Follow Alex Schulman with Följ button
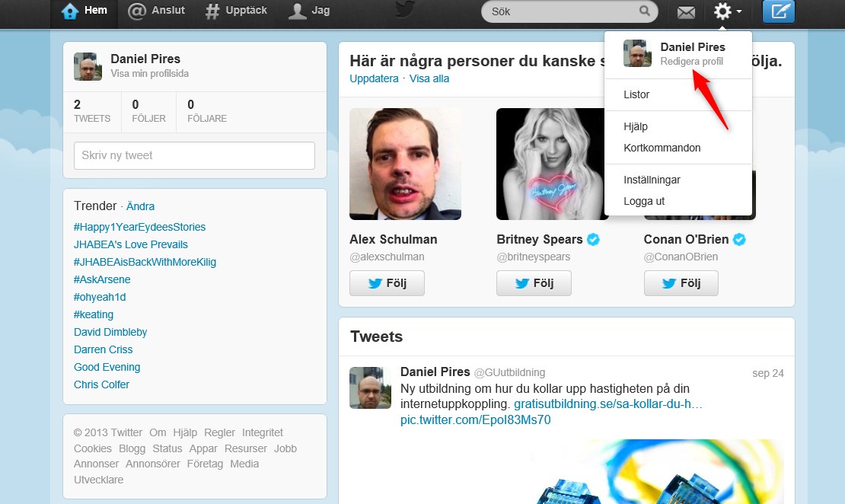The height and width of the screenshot is (504, 845). (387, 283)
